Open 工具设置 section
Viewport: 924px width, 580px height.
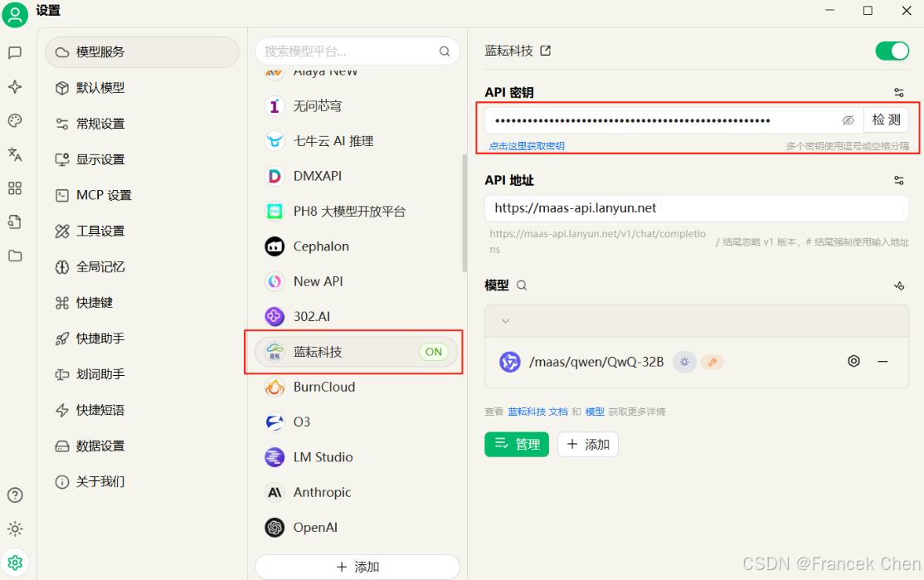[x=142, y=231]
